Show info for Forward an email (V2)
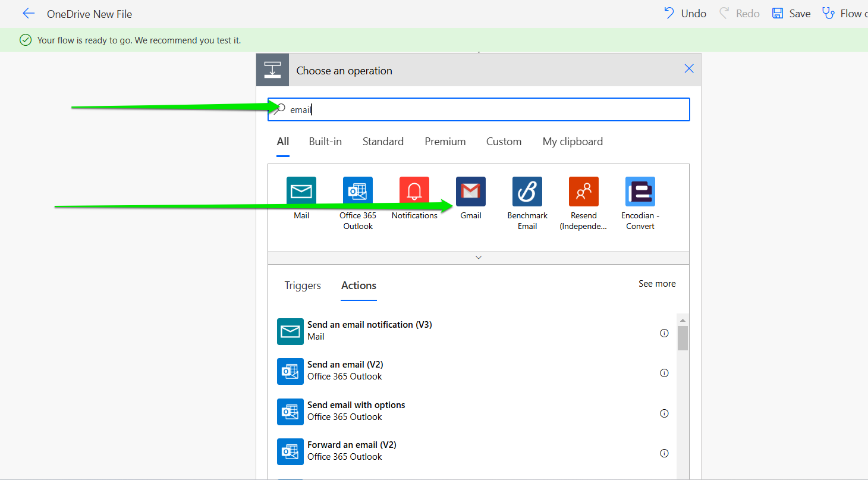The height and width of the screenshot is (480, 868). (665, 453)
